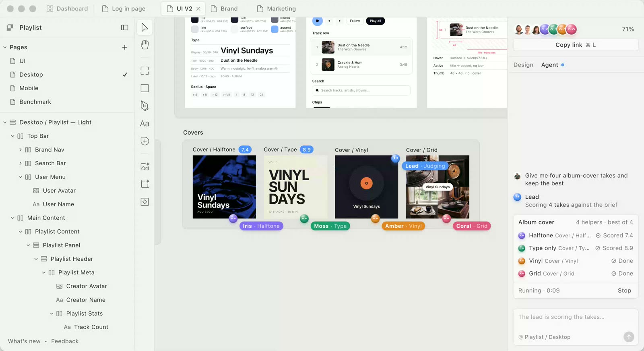Click the Playlist file logo icon
This screenshot has width=644, height=351.
(10, 27)
